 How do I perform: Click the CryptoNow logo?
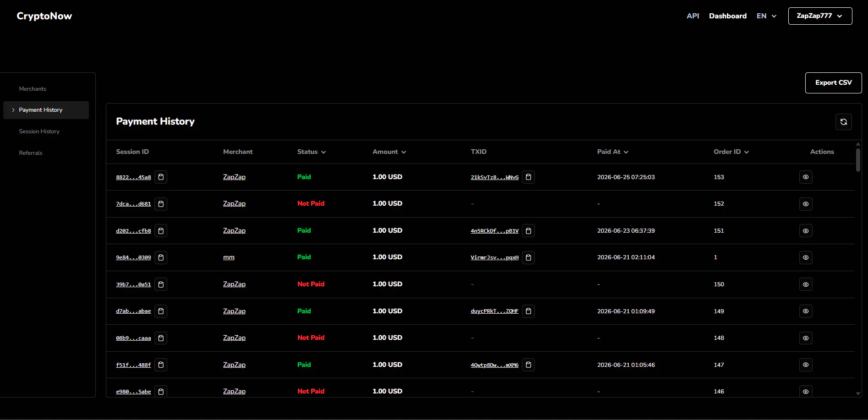[x=44, y=16]
